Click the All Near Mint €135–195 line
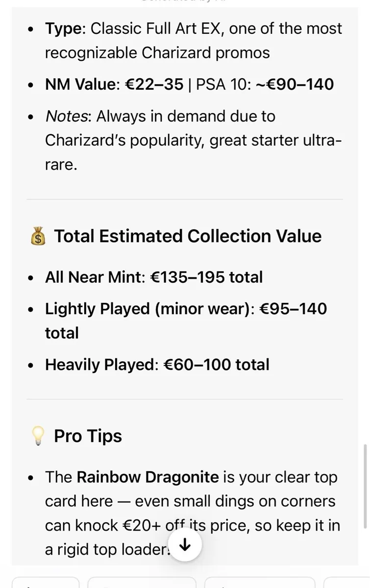Image resolution: width=370 pixels, height=588 pixels. [154, 277]
